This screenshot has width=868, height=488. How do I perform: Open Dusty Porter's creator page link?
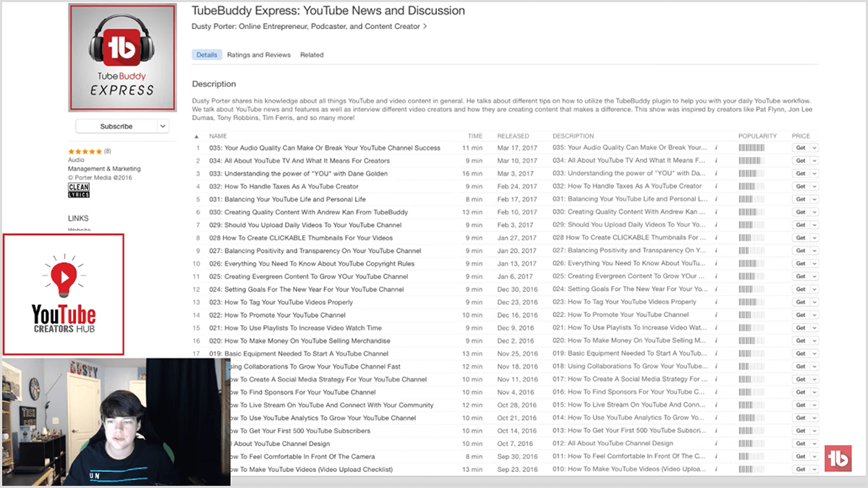(x=310, y=27)
